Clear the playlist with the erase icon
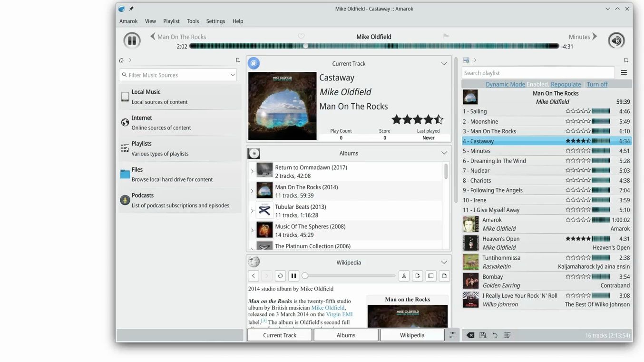The height and width of the screenshot is (362, 644). click(470, 335)
